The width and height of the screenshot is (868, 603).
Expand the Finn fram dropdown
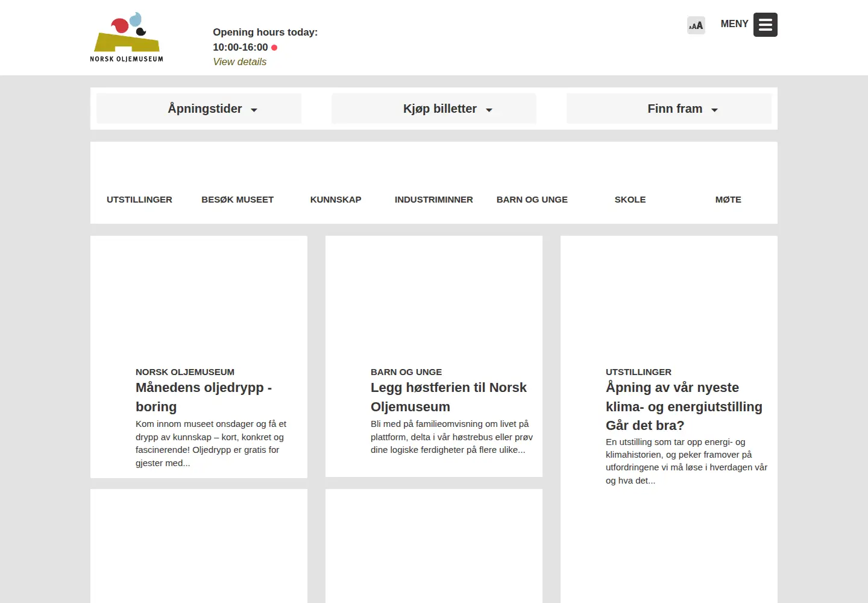(669, 109)
